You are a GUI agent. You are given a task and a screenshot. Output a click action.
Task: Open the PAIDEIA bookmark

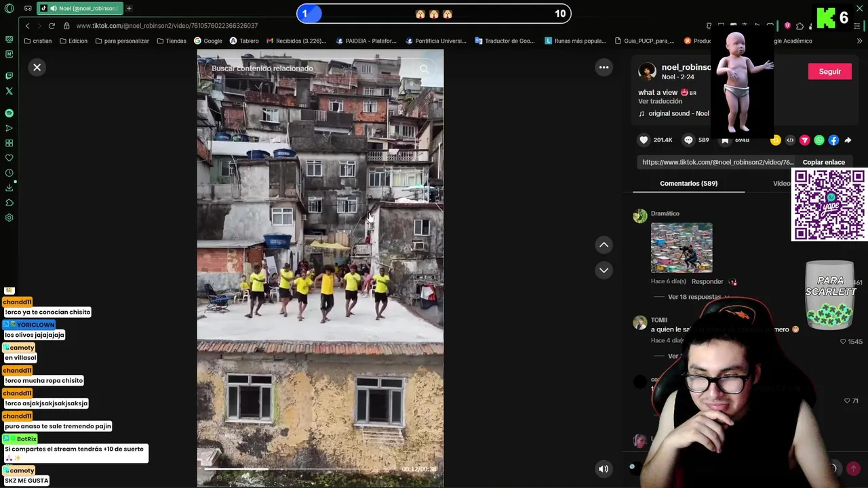pyautogui.click(x=366, y=41)
